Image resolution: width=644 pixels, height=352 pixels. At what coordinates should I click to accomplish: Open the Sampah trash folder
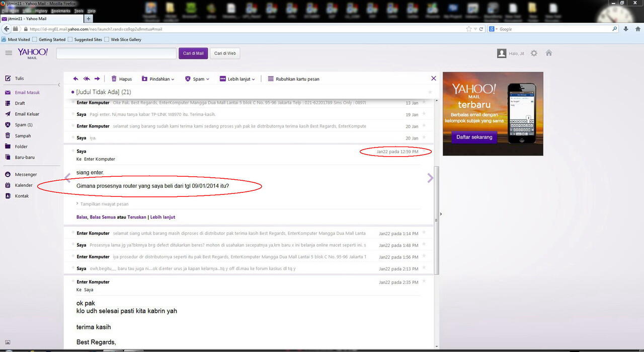tap(18, 135)
